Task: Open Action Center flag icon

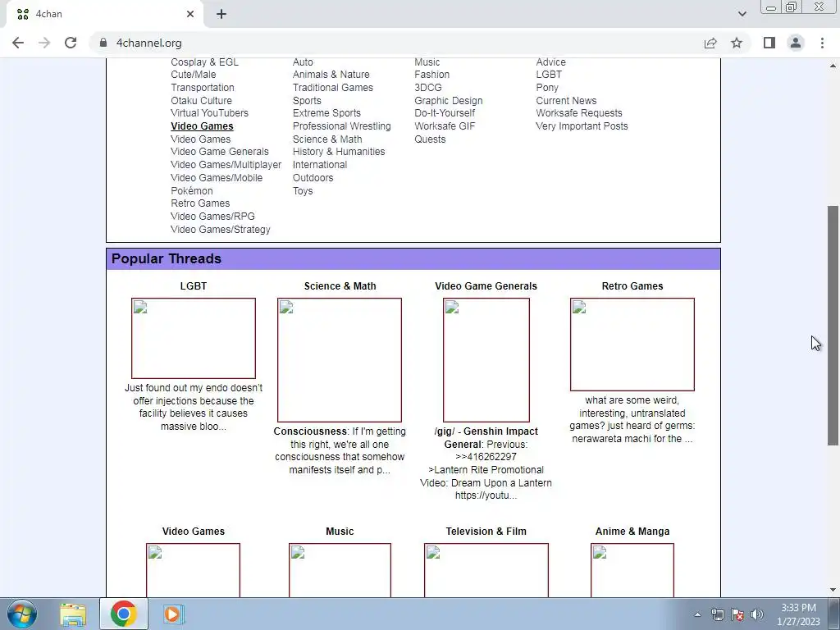Action: coord(737,614)
